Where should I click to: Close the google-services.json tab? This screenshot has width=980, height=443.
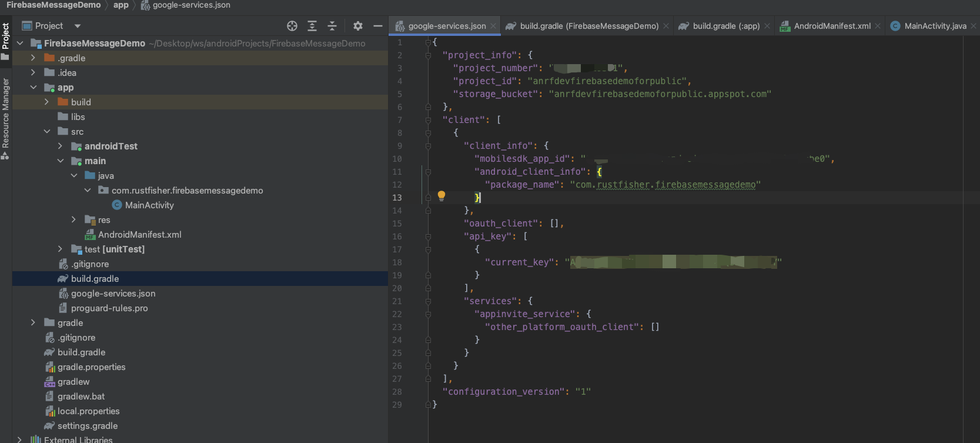tap(493, 26)
